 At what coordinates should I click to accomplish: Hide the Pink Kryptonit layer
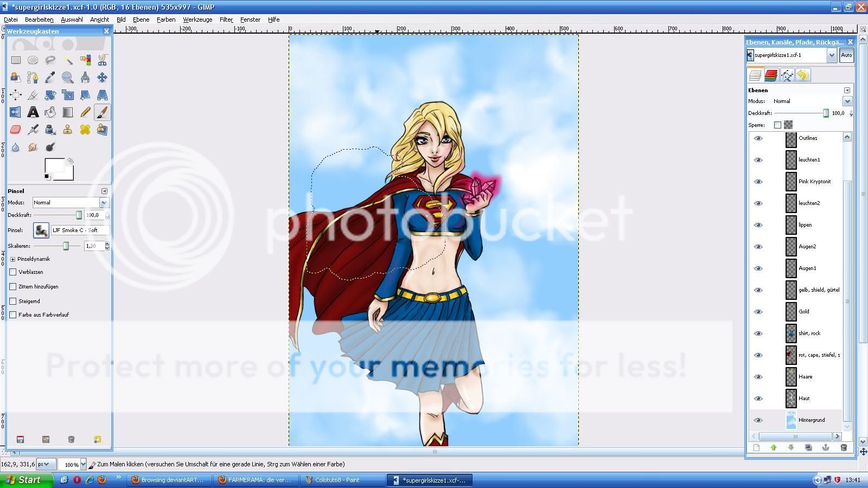coord(758,182)
